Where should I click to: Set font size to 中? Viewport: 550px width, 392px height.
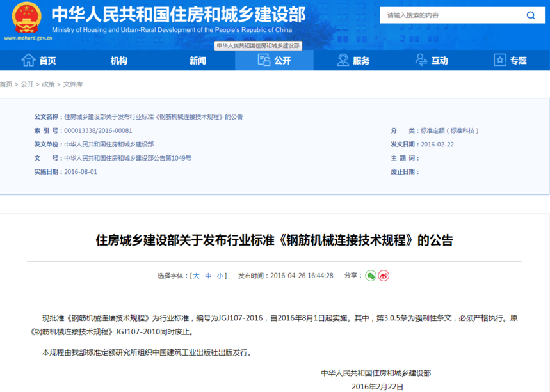(x=208, y=276)
